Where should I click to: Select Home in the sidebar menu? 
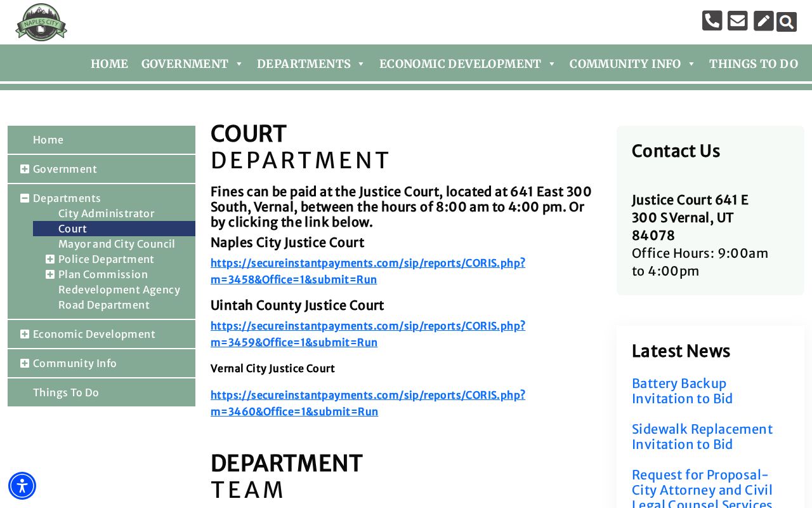point(101,140)
